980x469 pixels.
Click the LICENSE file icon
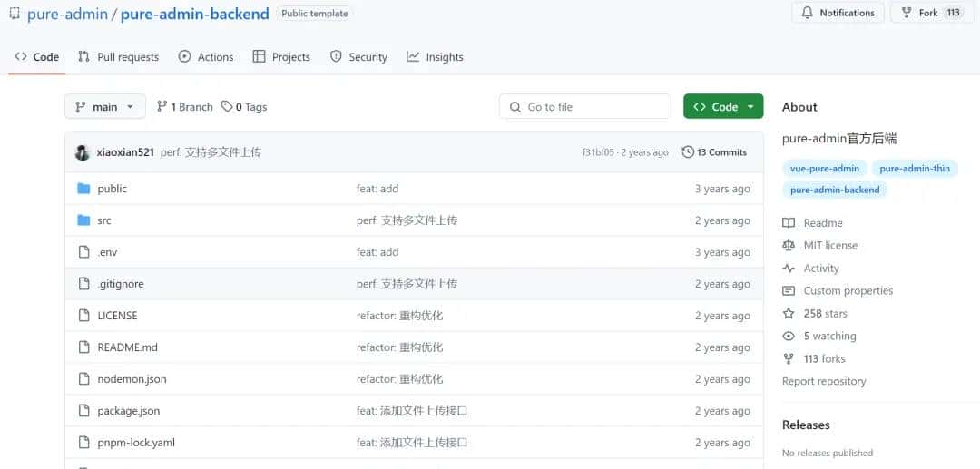point(83,316)
